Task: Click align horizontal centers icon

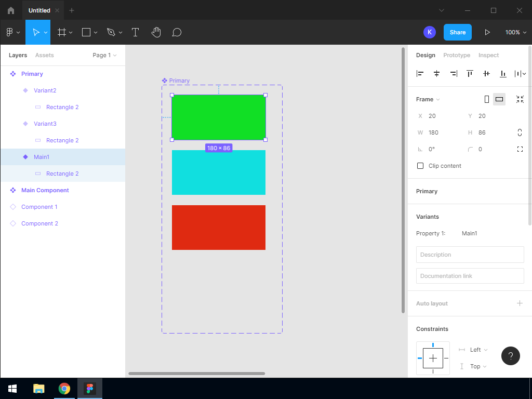Action: tap(436, 74)
